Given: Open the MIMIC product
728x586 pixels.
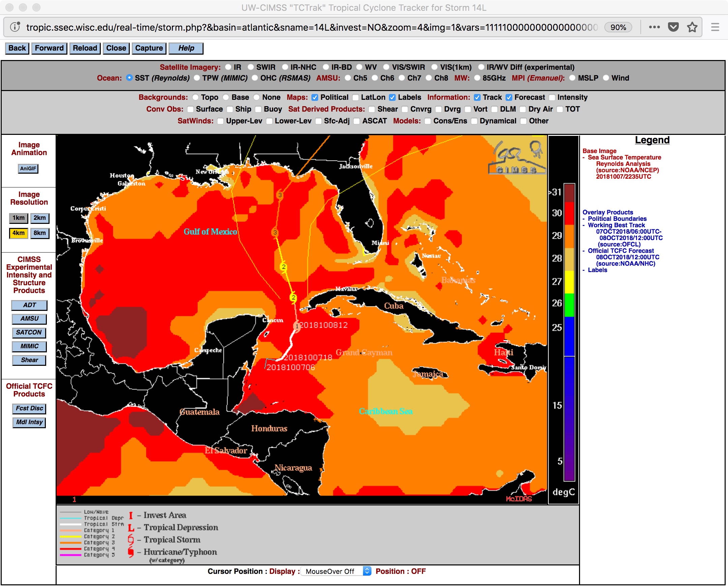Looking at the screenshot, I should click(x=29, y=347).
